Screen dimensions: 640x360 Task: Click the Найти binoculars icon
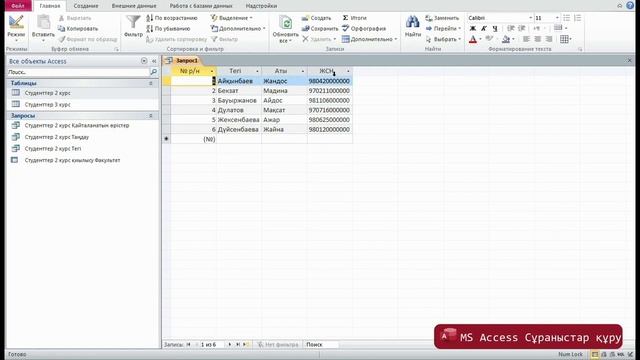coord(412,22)
